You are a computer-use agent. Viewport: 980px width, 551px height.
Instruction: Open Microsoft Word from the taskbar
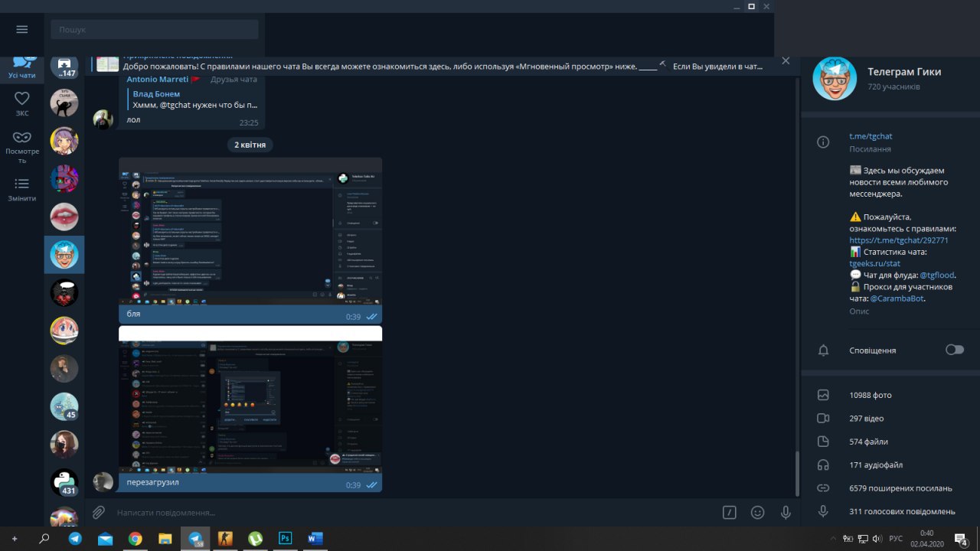pyautogui.click(x=315, y=539)
